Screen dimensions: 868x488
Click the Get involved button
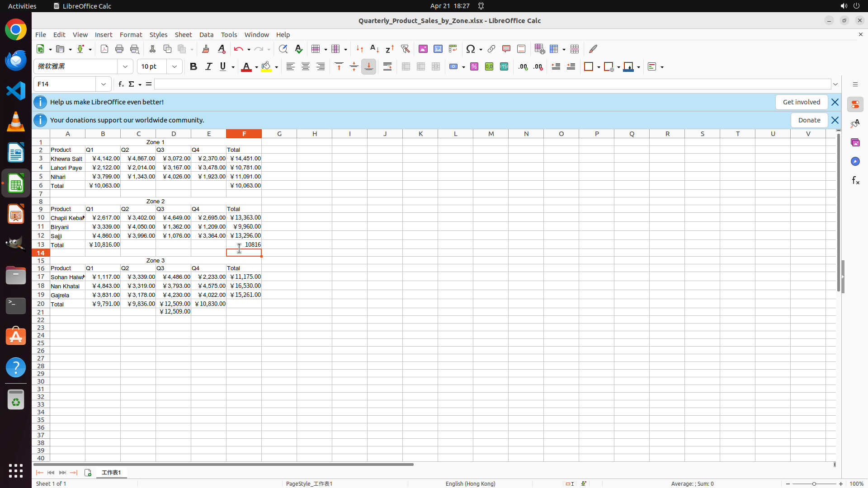point(801,102)
